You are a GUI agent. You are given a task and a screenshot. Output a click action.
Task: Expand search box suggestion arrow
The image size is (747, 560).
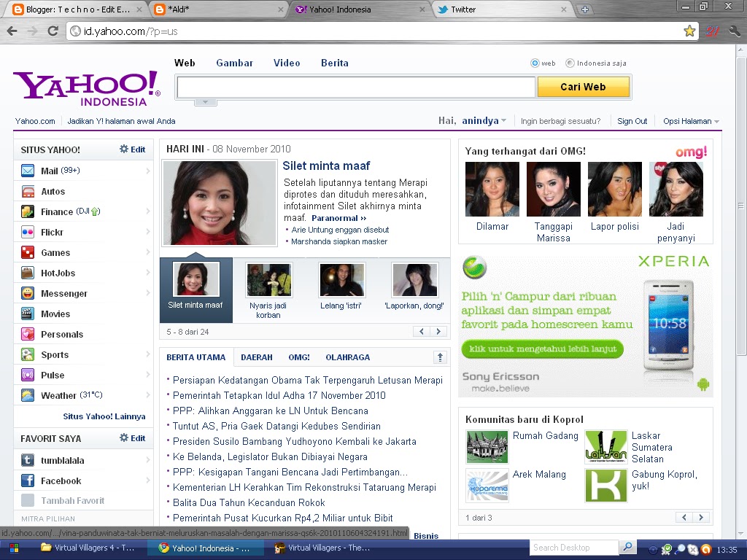point(205,102)
